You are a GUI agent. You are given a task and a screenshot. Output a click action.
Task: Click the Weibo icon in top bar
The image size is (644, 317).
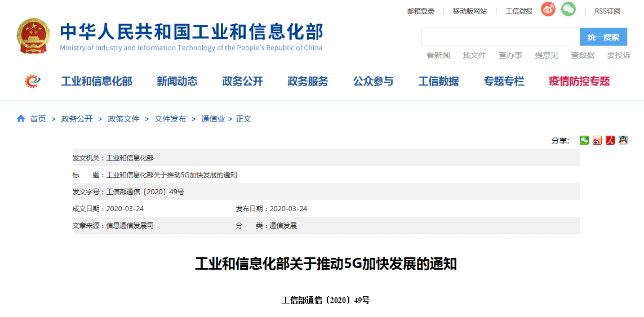click(548, 10)
